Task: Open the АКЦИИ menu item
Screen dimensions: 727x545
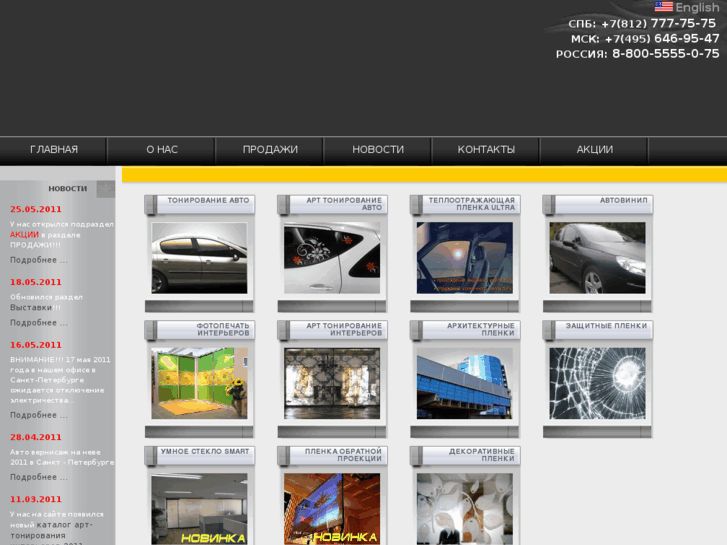Action: [x=594, y=149]
